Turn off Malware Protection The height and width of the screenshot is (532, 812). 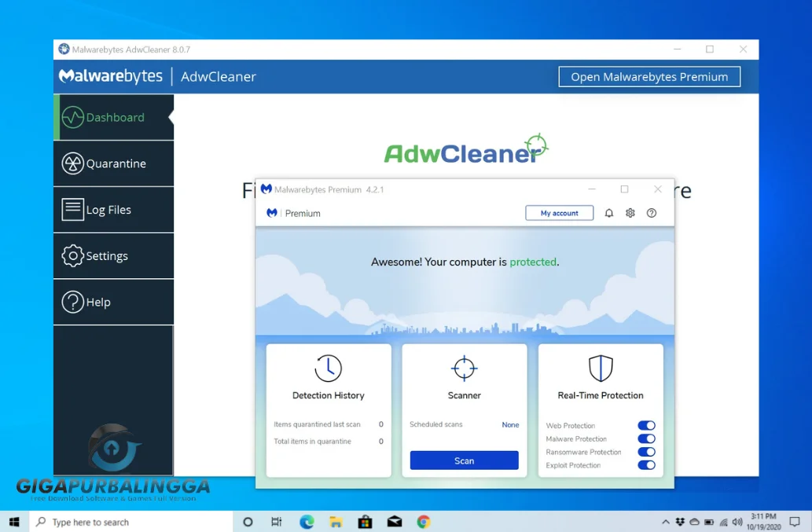[647, 438]
